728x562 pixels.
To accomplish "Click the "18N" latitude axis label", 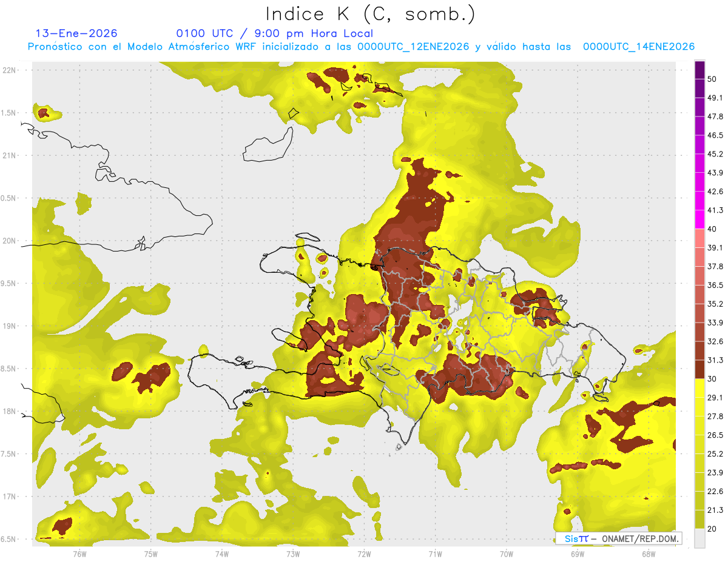I will [x=9, y=411].
